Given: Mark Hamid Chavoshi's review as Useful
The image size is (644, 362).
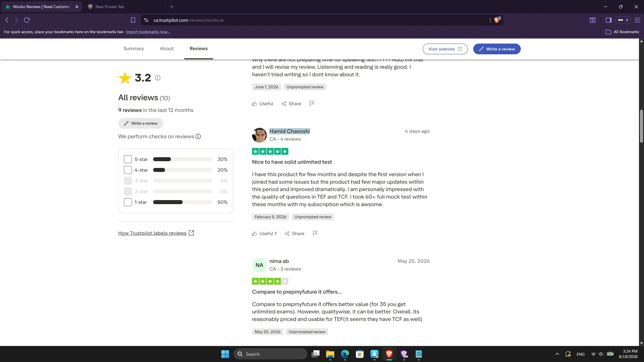Looking at the screenshot, I should coord(264,234).
